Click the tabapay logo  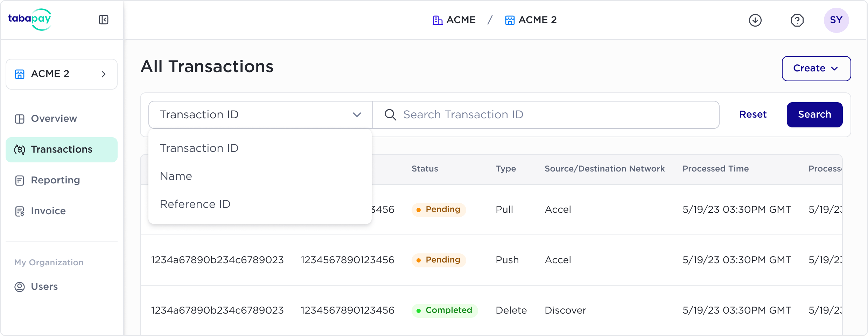click(x=30, y=20)
